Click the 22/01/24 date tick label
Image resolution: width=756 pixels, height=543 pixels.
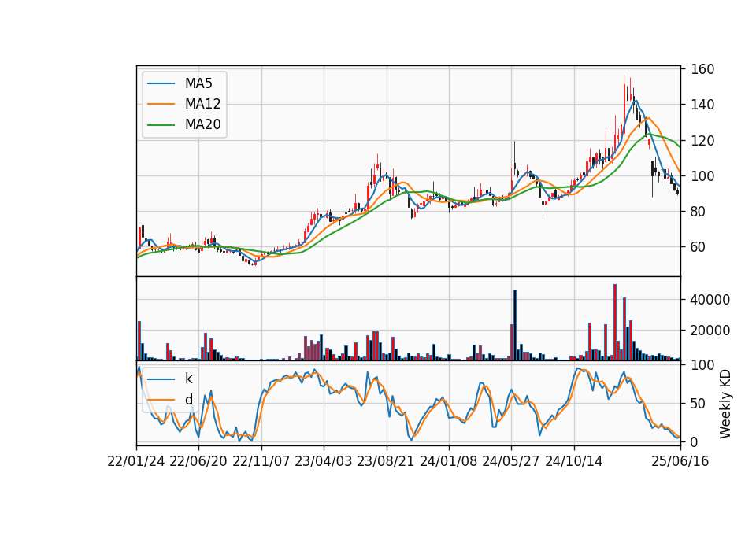pos(136,461)
